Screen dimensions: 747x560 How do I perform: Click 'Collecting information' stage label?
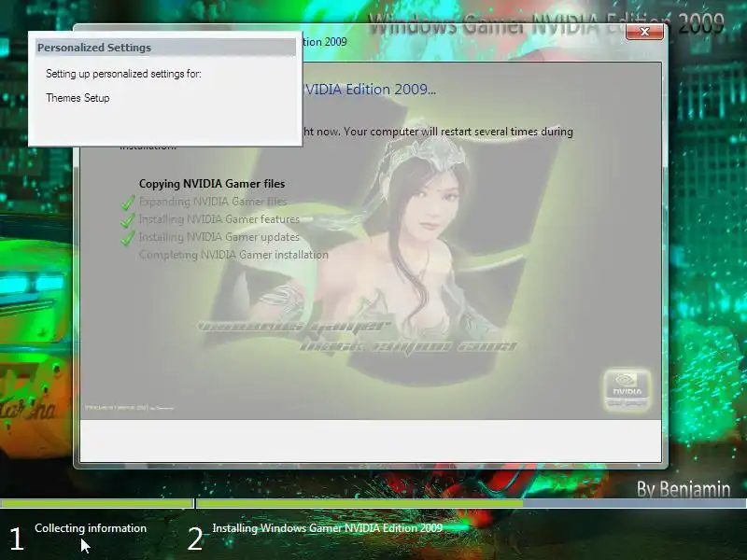[91, 528]
